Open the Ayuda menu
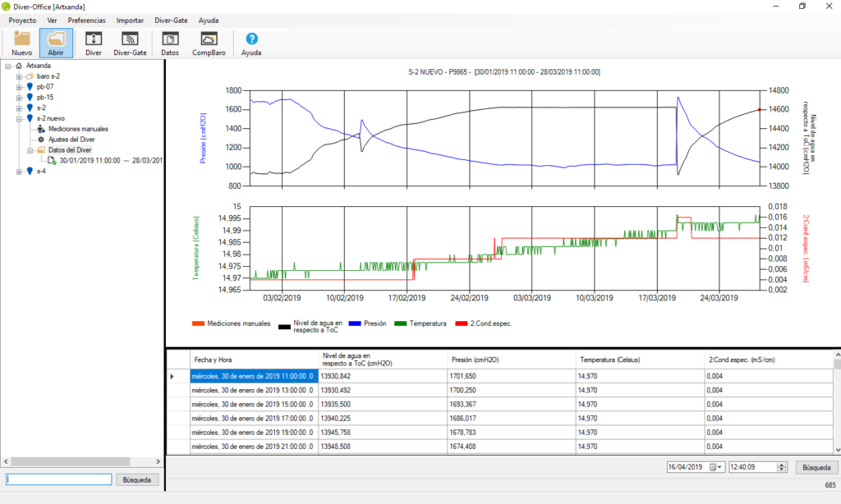The width and height of the screenshot is (841, 504). [x=209, y=21]
